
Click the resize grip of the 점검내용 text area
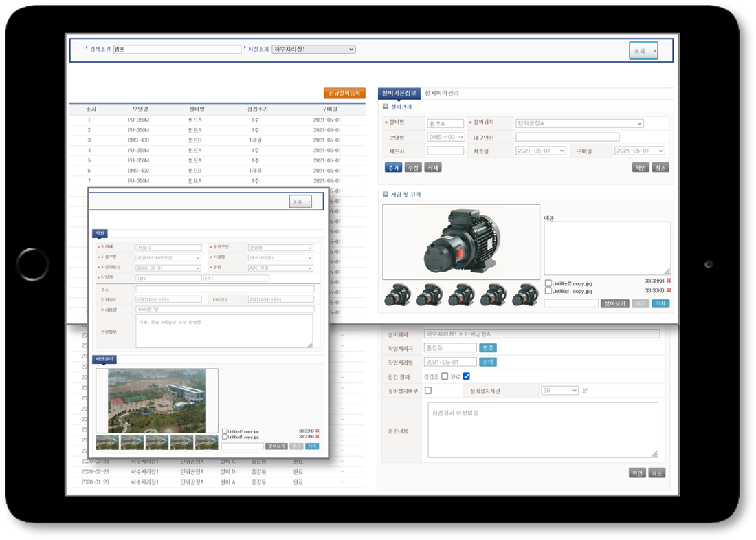pyautogui.click(x=654, y=453)
